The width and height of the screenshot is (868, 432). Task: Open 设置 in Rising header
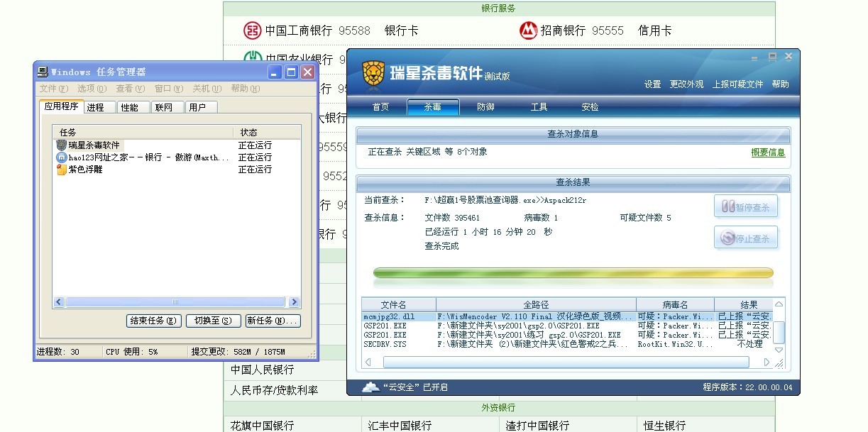pyautogui.click(x=653, y=84)
